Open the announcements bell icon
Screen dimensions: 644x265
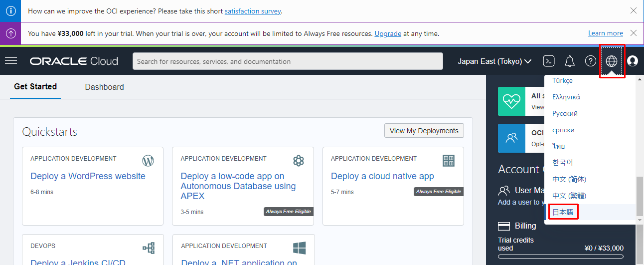tap(570, 61)
